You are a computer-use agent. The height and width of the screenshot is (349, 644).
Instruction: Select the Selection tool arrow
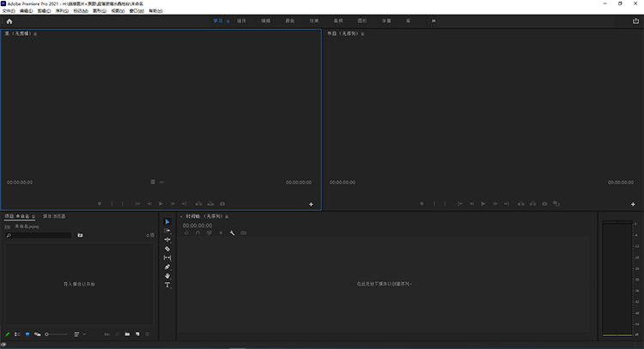pyautogui.click(x=167, y=222)
